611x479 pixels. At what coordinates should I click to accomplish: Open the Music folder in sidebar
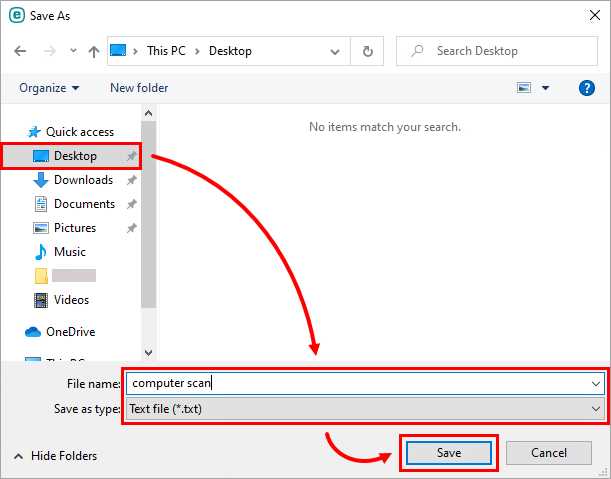tap(69, 252)
